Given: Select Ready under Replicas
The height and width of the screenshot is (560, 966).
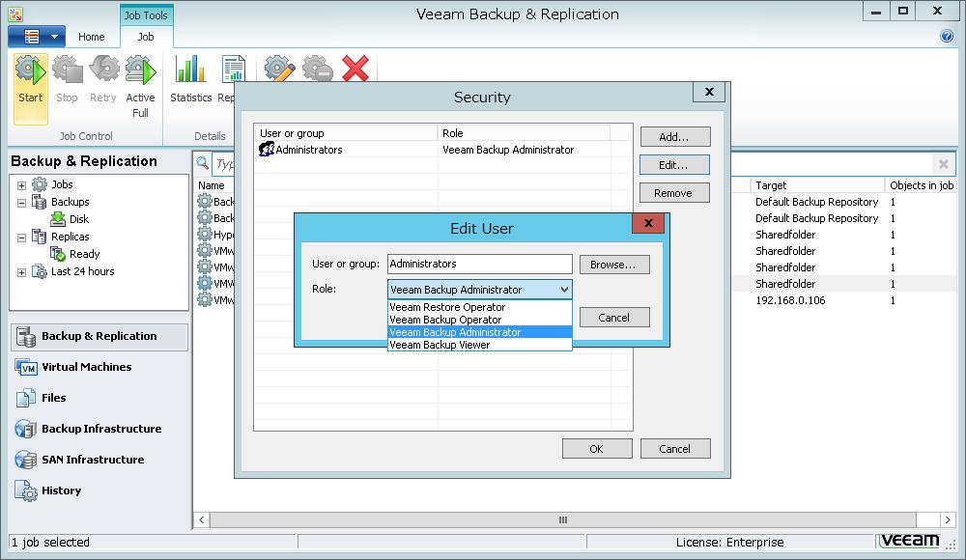Looking at the screenshot, I should [x=84, y=254].
